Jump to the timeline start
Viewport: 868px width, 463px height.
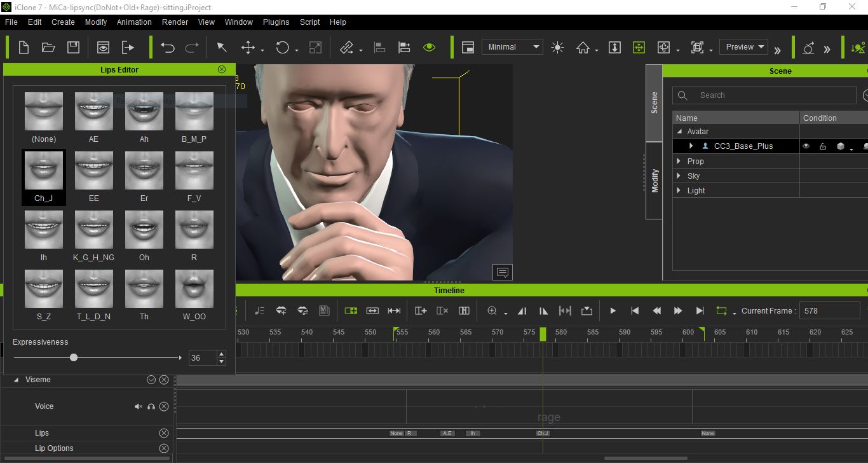click(x=634, y=311)
